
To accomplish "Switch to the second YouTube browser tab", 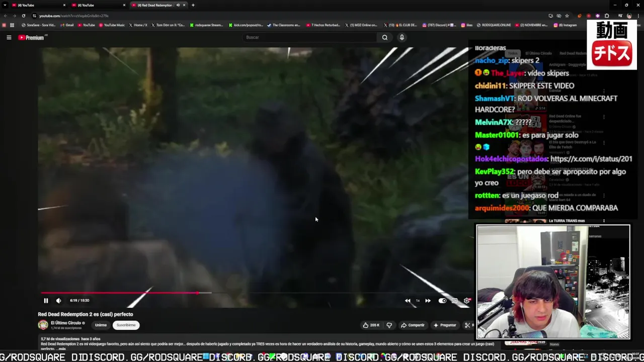I will point(99,5).
